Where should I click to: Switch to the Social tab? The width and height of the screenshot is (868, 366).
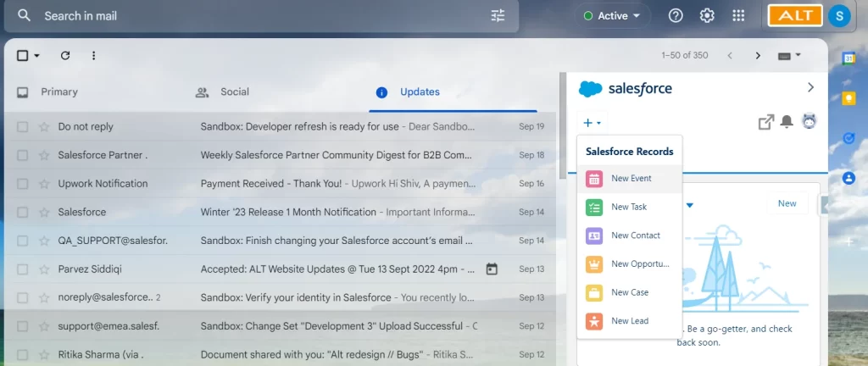pos(223,91)
